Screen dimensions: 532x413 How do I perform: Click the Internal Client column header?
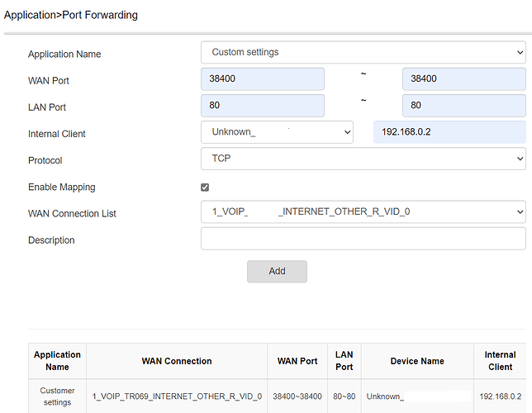(500, 361)
